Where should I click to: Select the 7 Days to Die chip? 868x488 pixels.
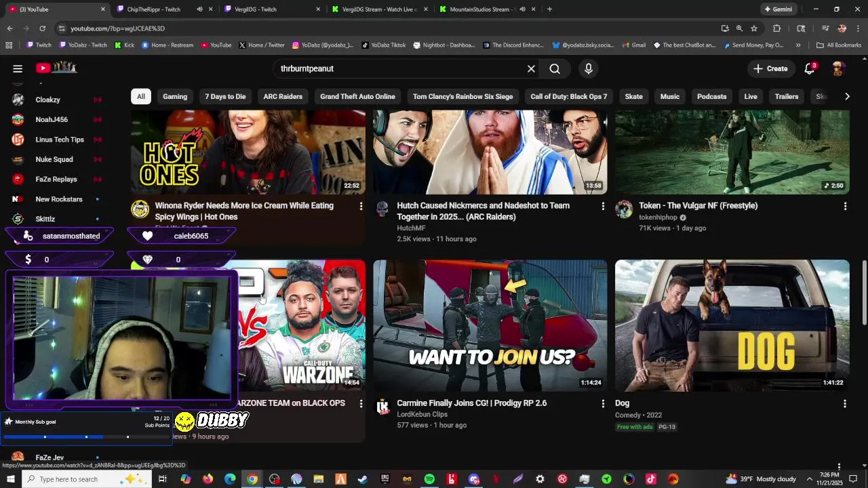pos(225,96)
